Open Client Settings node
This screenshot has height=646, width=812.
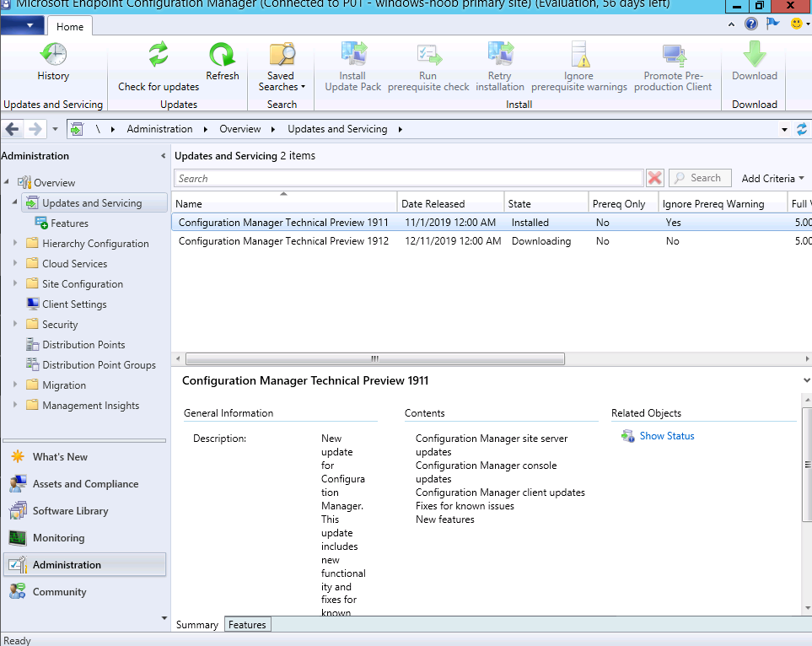click(67, 304)
